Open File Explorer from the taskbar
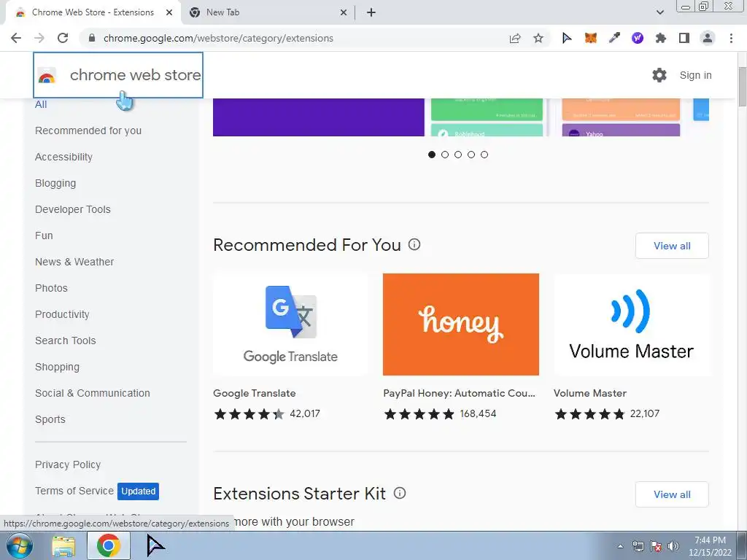The width and height of the screenshot is (747, 560). click(63, 545)
